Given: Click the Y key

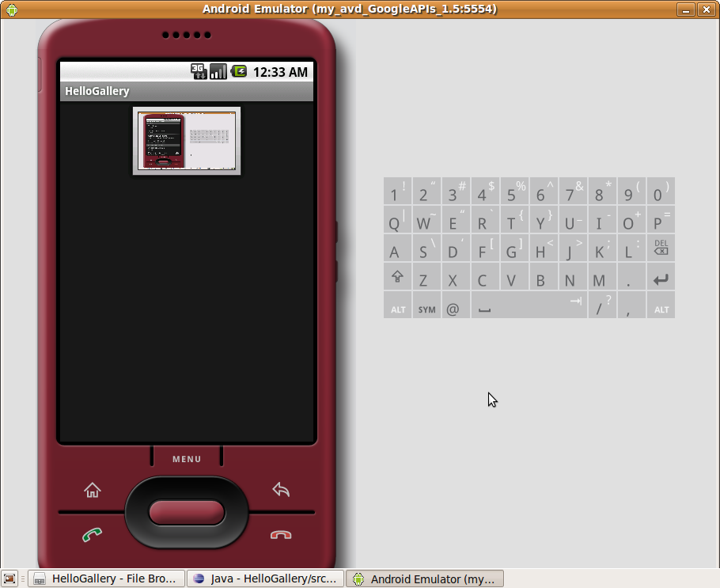Looking at the screenshot, I should point(544,219).
